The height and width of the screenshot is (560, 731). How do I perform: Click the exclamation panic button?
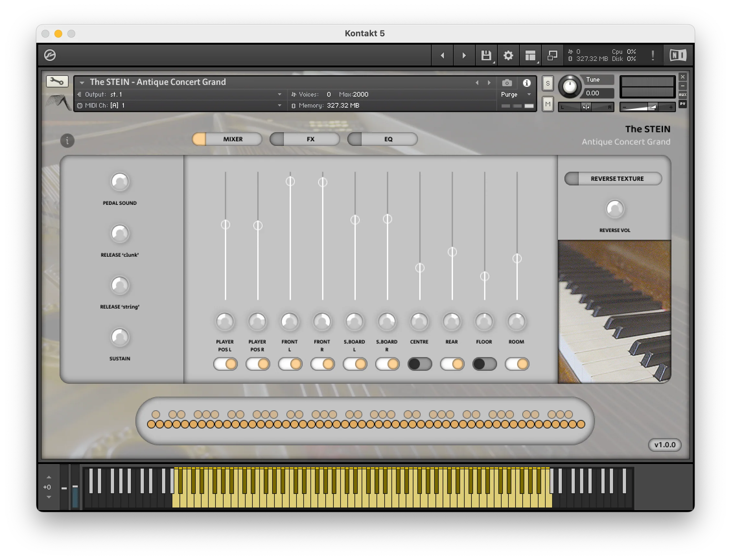652,55
